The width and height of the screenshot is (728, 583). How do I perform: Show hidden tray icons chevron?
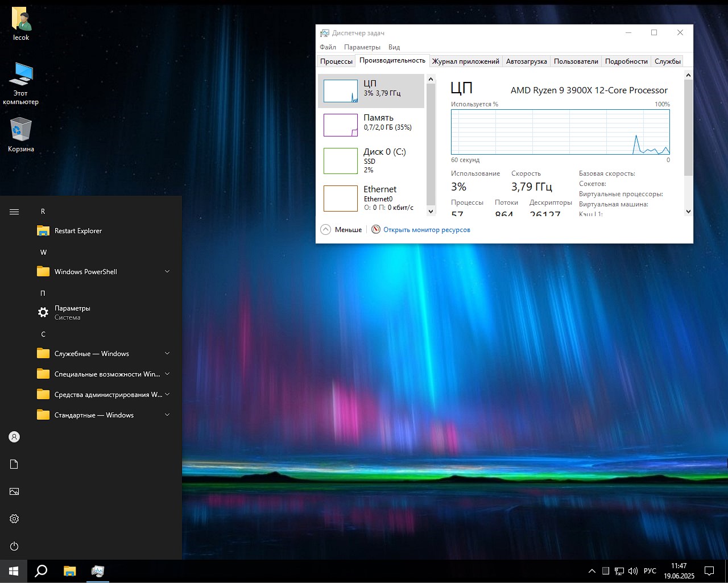[591, 571]
